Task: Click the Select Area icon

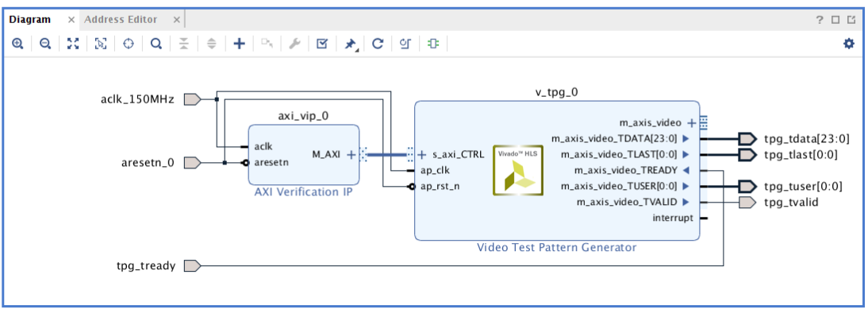Action: [x=100, y=44]
